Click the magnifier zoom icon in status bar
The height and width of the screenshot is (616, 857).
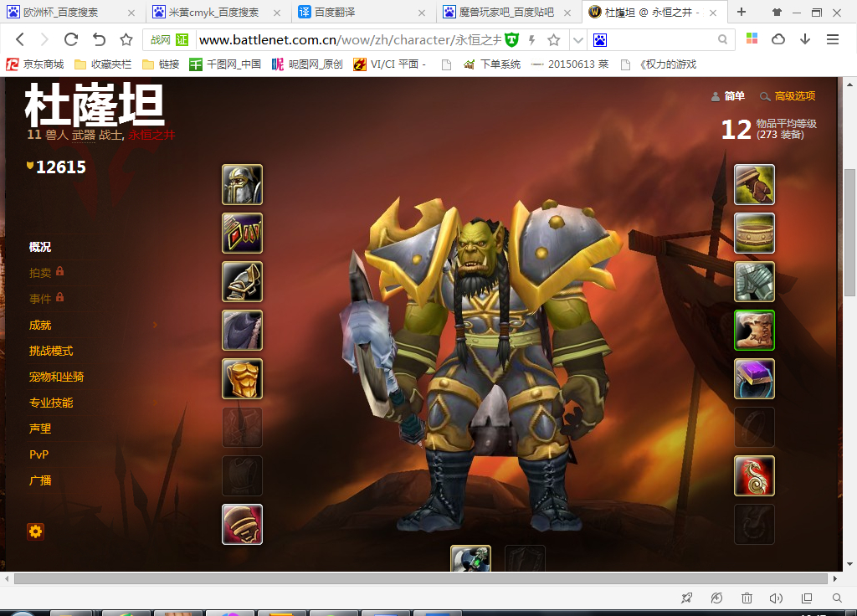pyautogui.click(x=837, y=598)
